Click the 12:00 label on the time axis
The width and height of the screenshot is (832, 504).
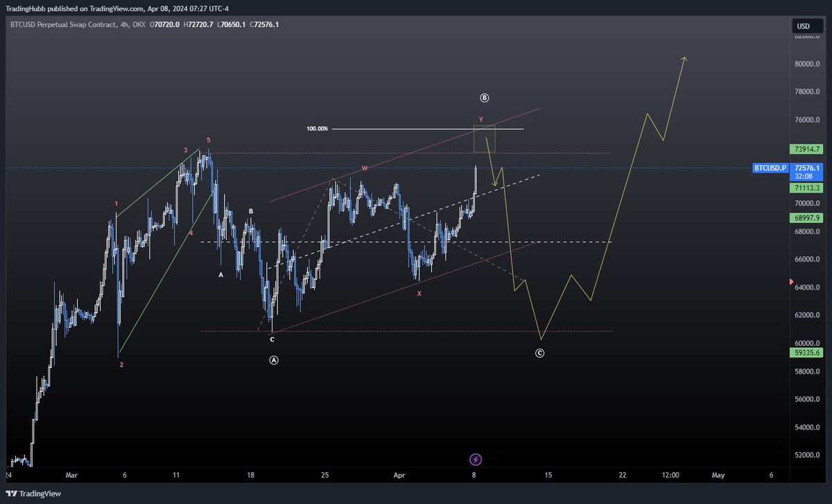click(670, 475)
